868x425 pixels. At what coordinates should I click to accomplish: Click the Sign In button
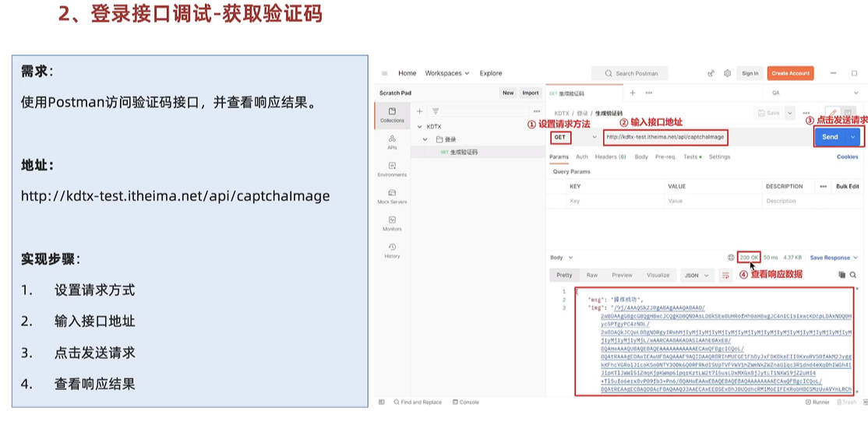coord(750,73)
